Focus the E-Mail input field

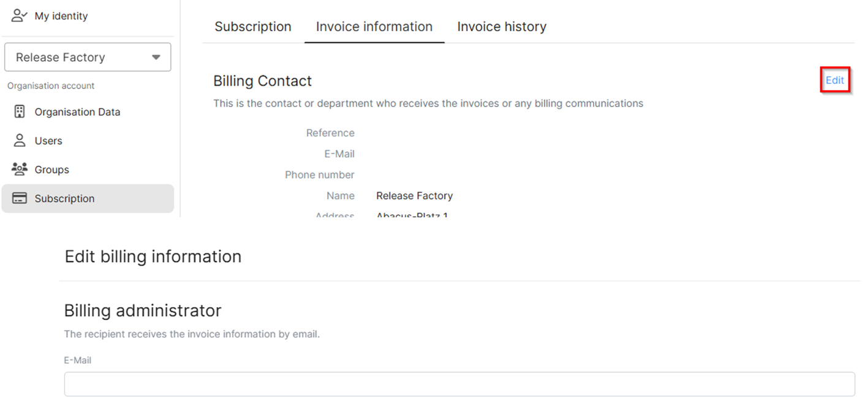(459, 384)
